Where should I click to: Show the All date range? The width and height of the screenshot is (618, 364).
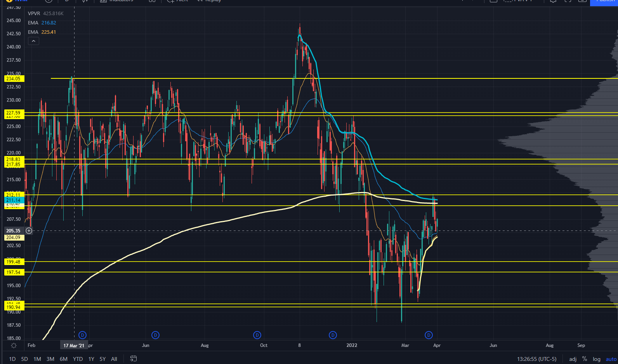[114, 359]
